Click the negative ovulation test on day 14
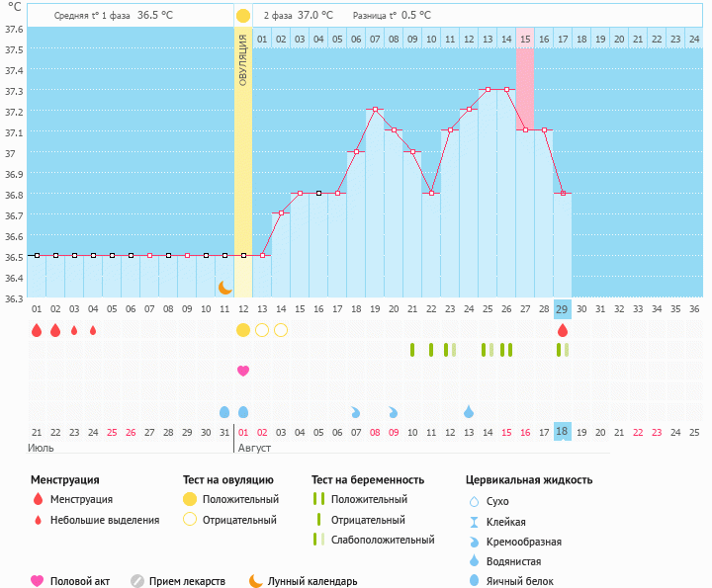Screen dimensions: 712x588 coord(281,330)
